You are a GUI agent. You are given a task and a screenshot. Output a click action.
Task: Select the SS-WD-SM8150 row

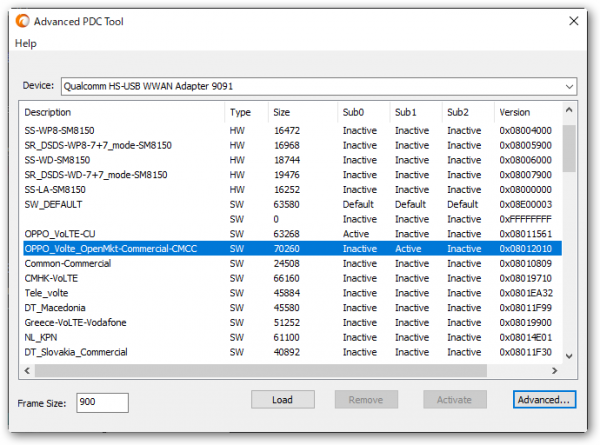[x=292, y=160]
